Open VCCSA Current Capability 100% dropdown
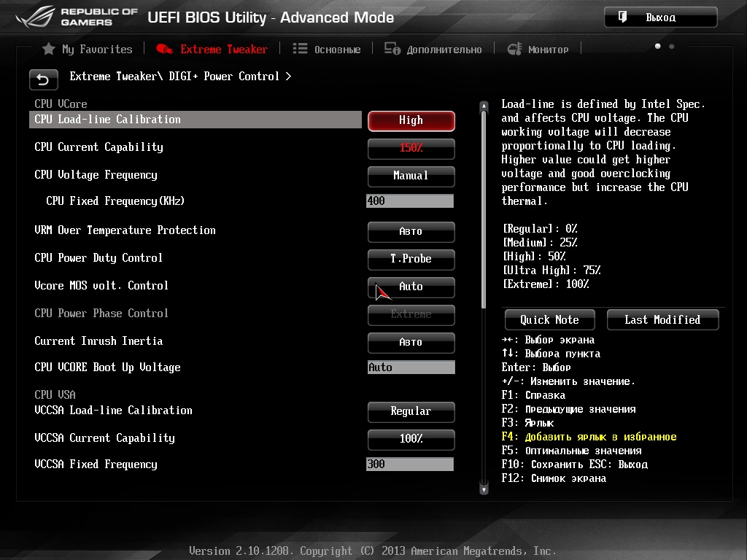 pyautogui.click(x=411, y=439)
